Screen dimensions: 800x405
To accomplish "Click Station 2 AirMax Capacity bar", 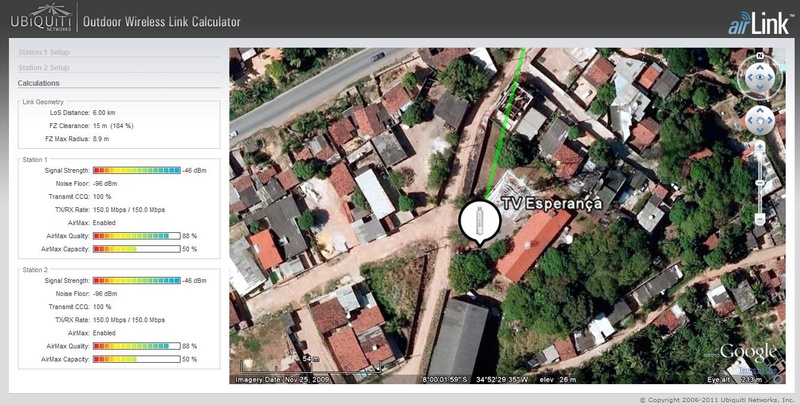I will [137, 360].
